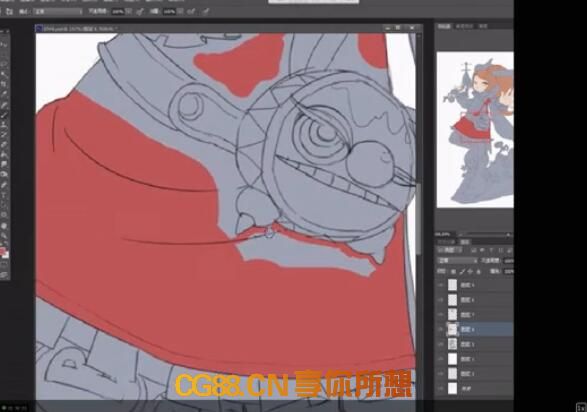Click pixel layer filter icon in Layers
The height and width of the screenshot is (412, 587).
(x=474, y=250)
